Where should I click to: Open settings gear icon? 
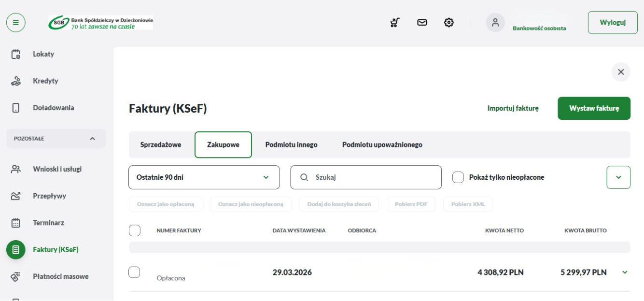[449, 23]
